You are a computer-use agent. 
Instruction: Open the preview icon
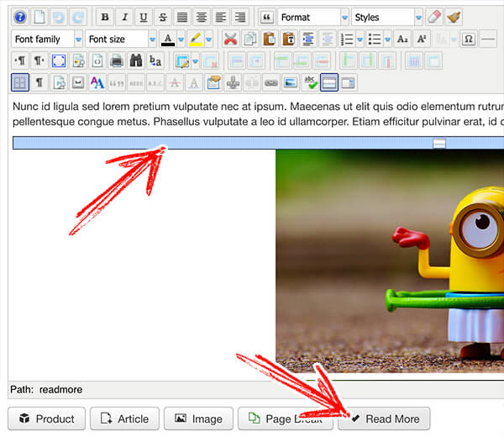78,61
